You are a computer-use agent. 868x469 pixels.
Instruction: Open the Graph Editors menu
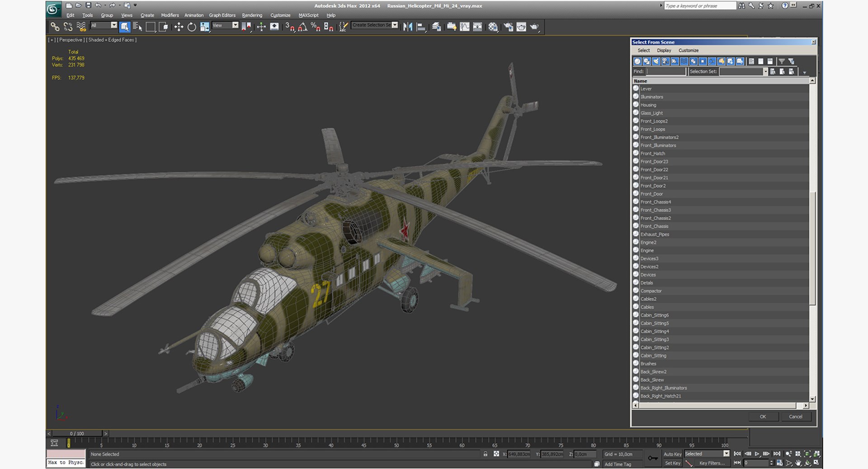coord(222,15)
